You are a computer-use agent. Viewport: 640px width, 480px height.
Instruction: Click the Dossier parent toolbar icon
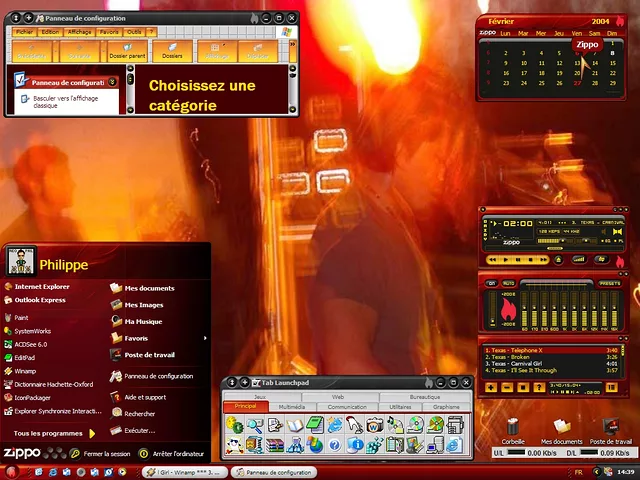pyautogui.click(x=126, y=51)
